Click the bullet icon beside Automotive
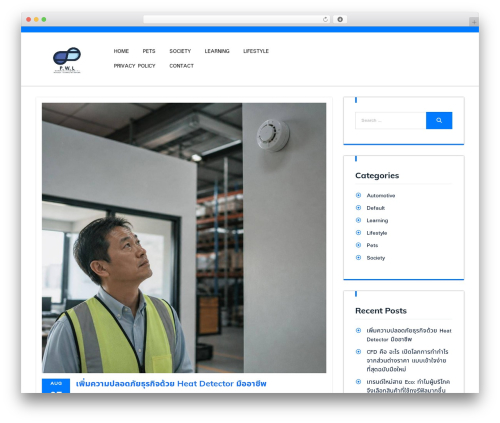The image size is (500, 423). [x=358, y=195]
